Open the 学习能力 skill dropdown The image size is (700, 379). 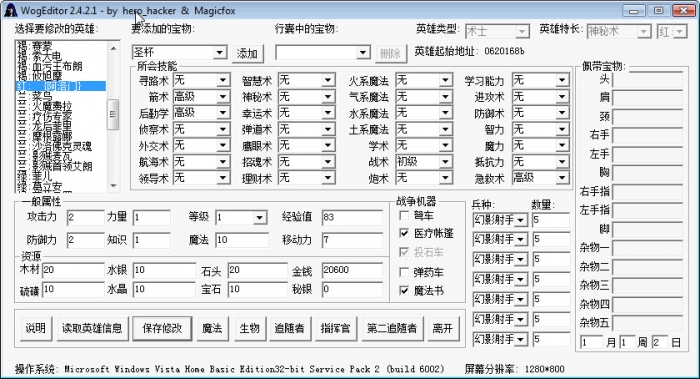tap(562, 80)
